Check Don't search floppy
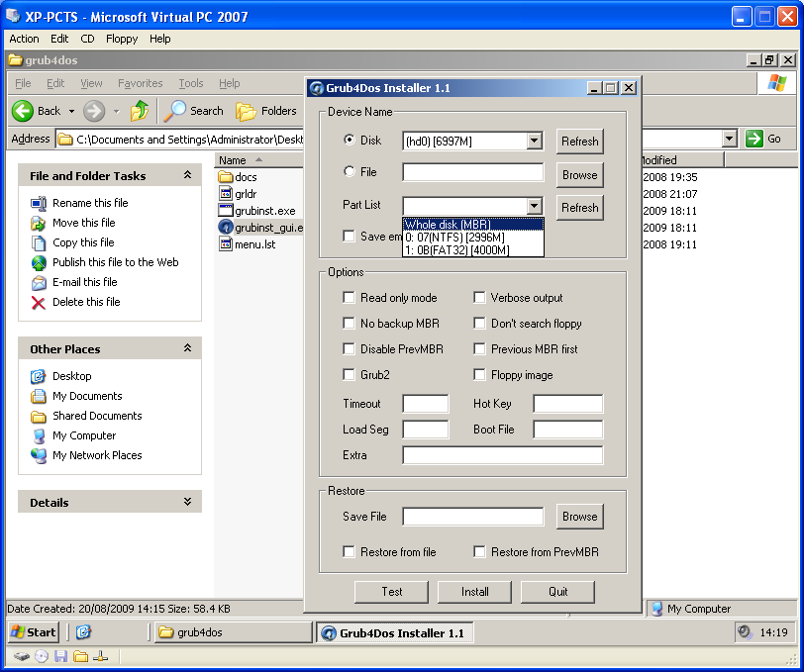This screenshot has width=804, height=672. [x=479, y=324]
